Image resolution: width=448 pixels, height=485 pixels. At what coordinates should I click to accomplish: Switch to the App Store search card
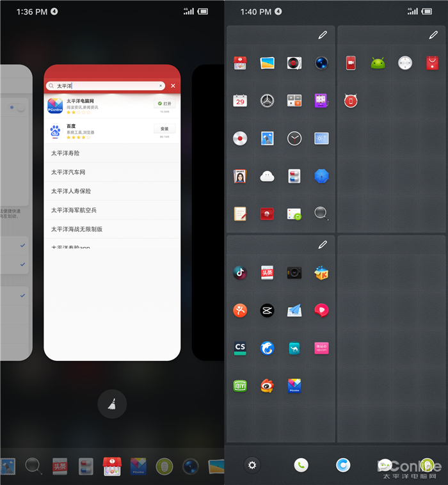pyautogui.click(x=112, y=212)
